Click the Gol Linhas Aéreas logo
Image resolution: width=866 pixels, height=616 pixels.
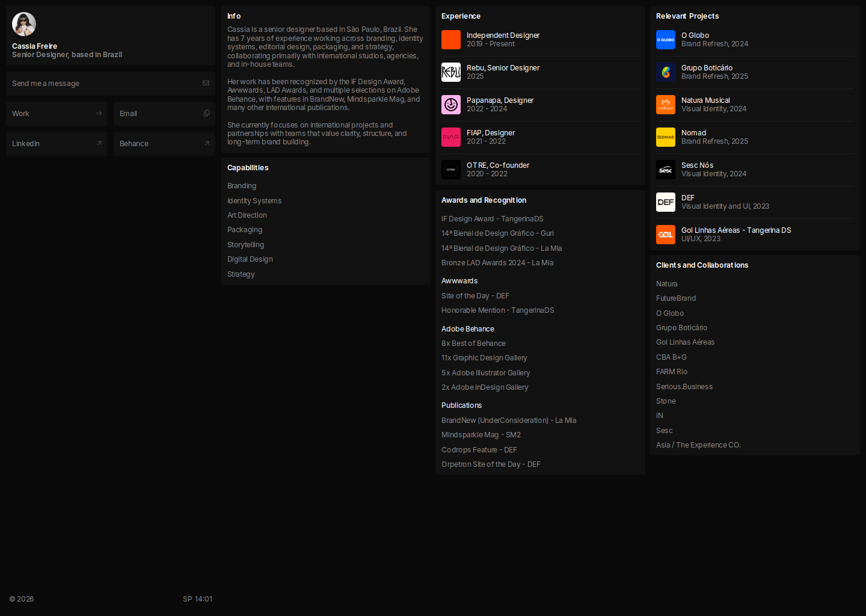pyautogui.click(x=665, y=235)
